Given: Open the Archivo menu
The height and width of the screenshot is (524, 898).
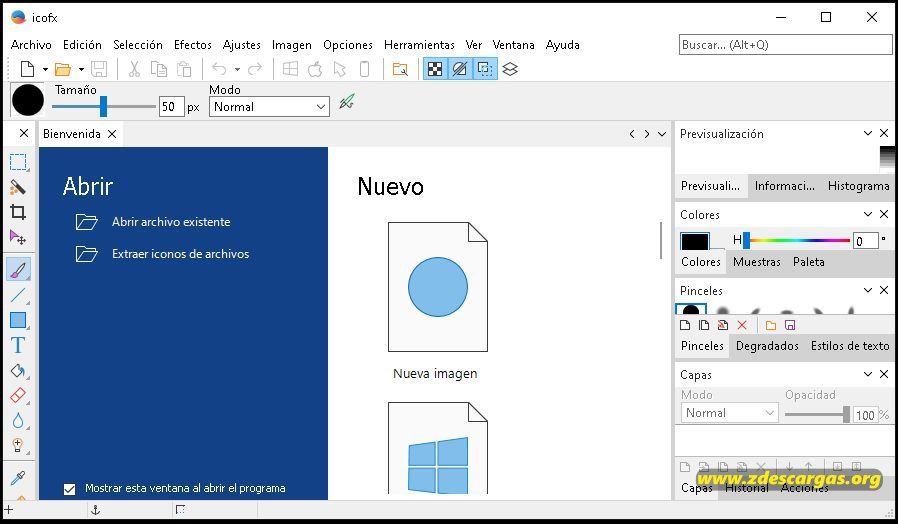Looking at the screenshot, I should pyautogui.click(x=31, y=45).
